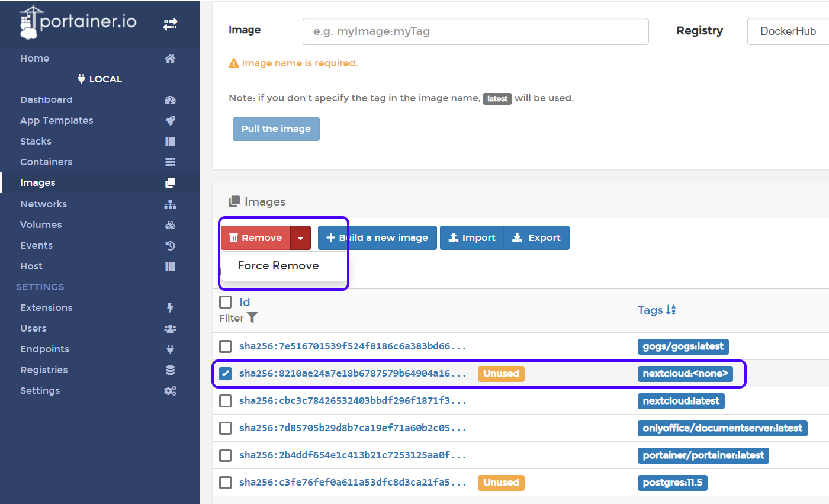Choose Force Remove from the dropdown

278,266
